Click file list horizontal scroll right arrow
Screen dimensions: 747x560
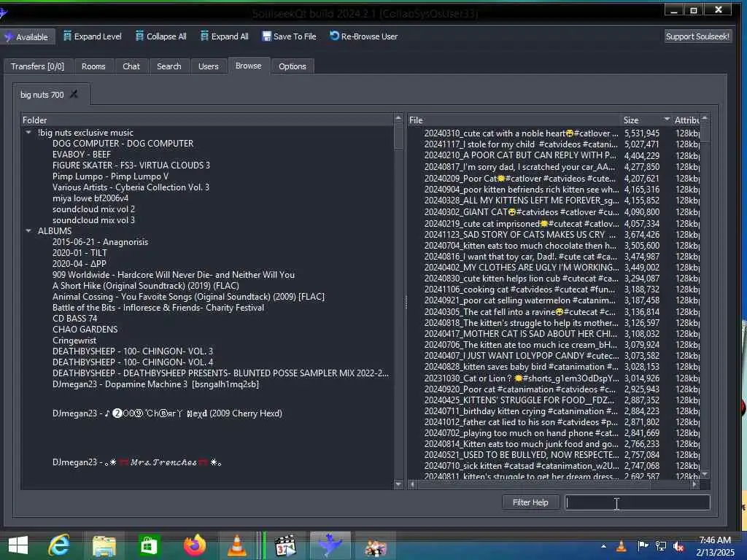tap(694, 484)
